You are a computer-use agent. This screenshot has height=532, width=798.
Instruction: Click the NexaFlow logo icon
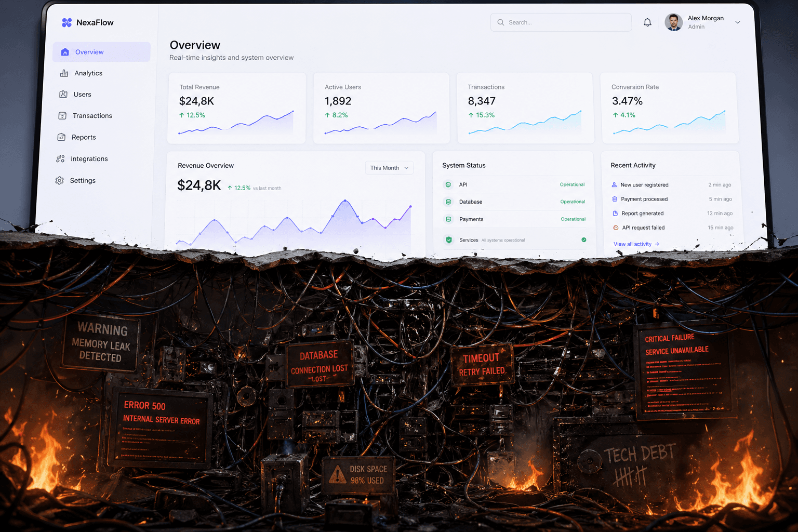pos(66,22)
